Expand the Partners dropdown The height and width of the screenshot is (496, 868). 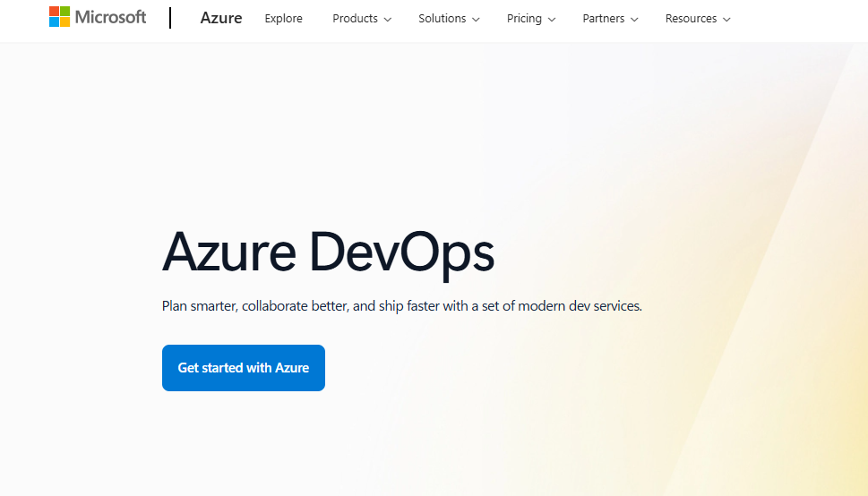click(610, 18)
